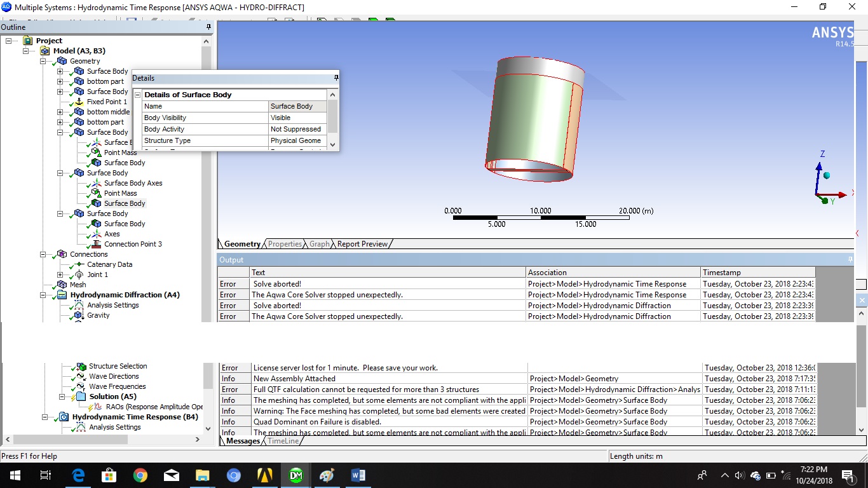Select the Surface Body Axes tree item

click(133, 183)
